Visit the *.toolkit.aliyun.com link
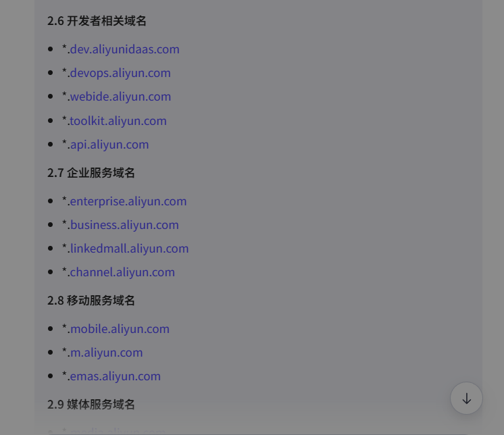This screenshot has height=435, width=504. point(117,121)
